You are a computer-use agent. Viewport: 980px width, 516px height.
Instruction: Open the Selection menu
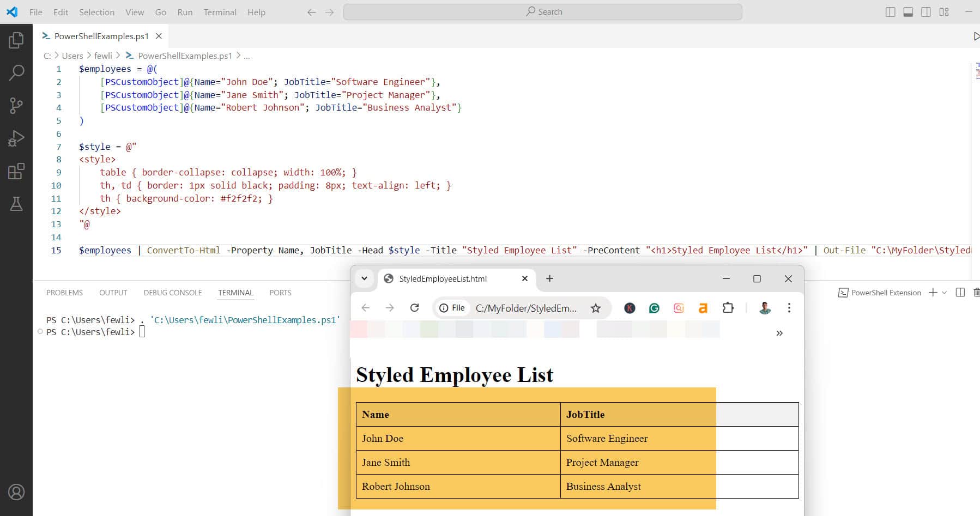click(96, 12)
